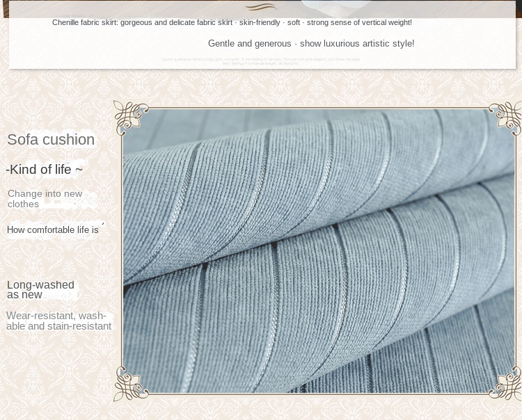Click the top-right ornate corner ornament
The width and height of the screenshot is (522, 420).
click(505, 118)
